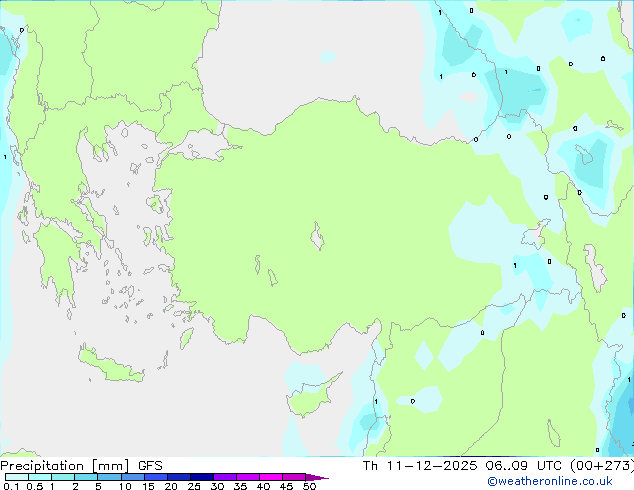This screenshot has width=634, height=490.
Task: Click the '20' legend scale label
Action: coord(171,486)
